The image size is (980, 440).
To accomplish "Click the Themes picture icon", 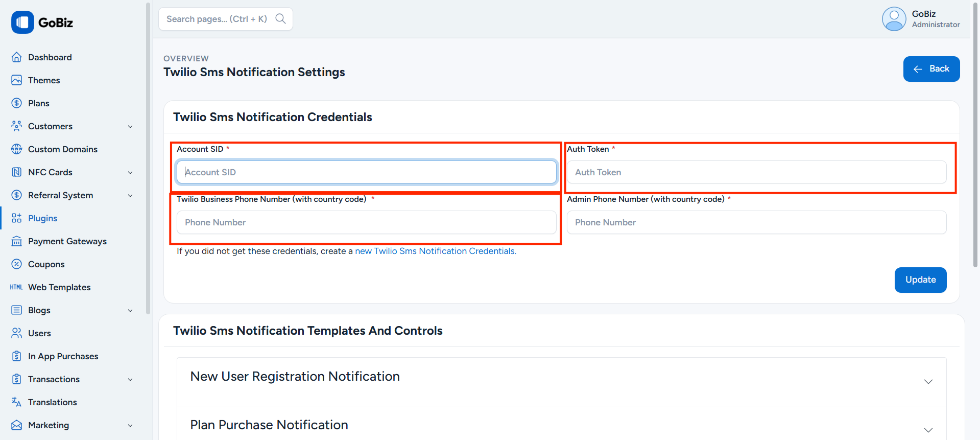I will pyautogui.click(x=16, y=80).
